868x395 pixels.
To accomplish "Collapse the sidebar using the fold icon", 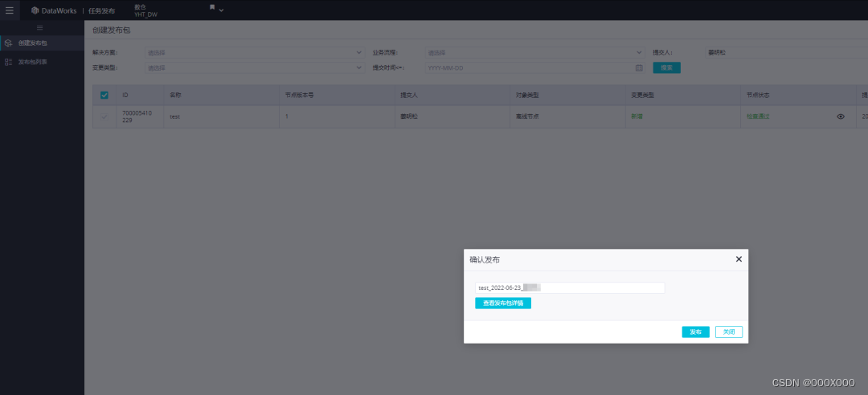I will pos(40,28).
